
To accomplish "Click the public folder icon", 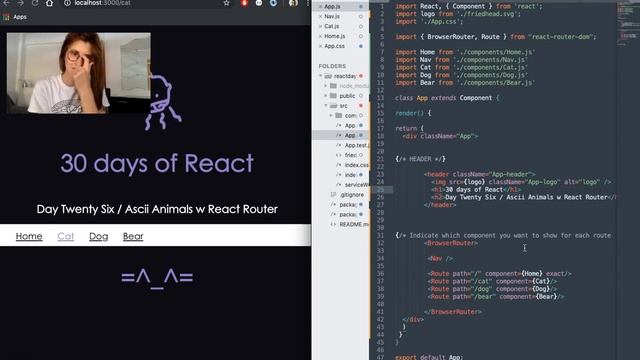I will tap(333, 96).
